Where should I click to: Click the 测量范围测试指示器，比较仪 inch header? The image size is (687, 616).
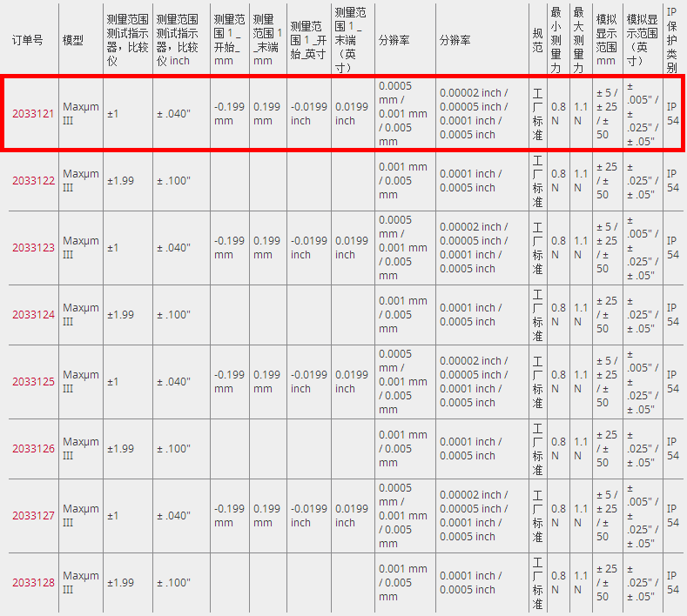[178, 40]
